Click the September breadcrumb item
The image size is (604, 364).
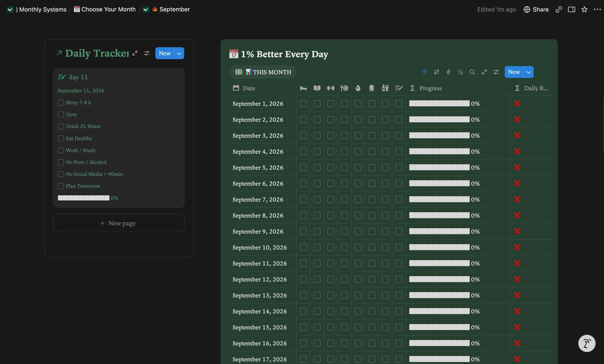(x=166, y=9)
